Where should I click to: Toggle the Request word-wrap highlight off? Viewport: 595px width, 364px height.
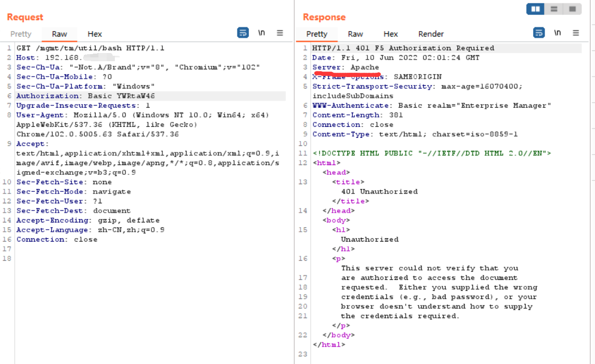tap(243, 32)
